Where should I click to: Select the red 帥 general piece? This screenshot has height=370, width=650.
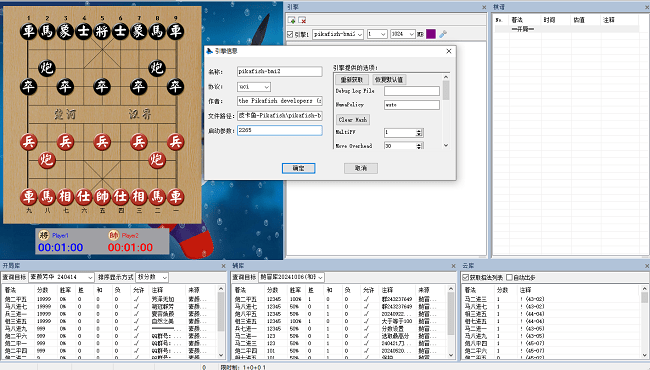click(102, 197)
